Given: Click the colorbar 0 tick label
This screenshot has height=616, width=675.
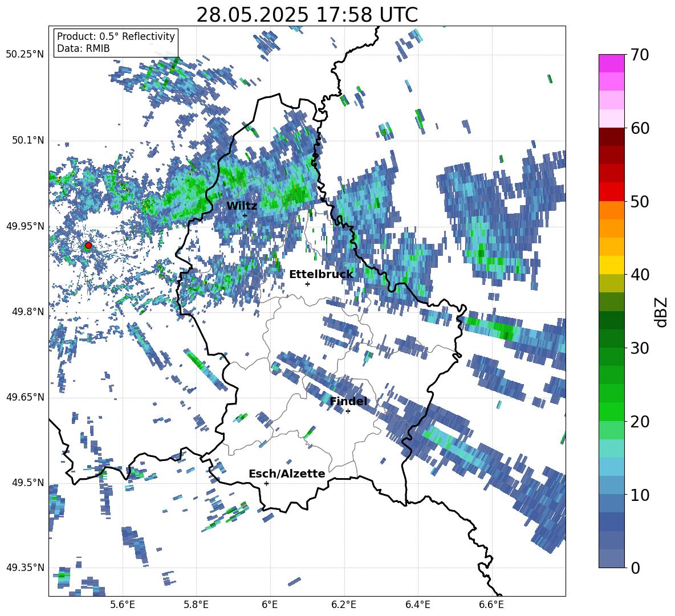Looking at the screenshot, I should [635, 568].
